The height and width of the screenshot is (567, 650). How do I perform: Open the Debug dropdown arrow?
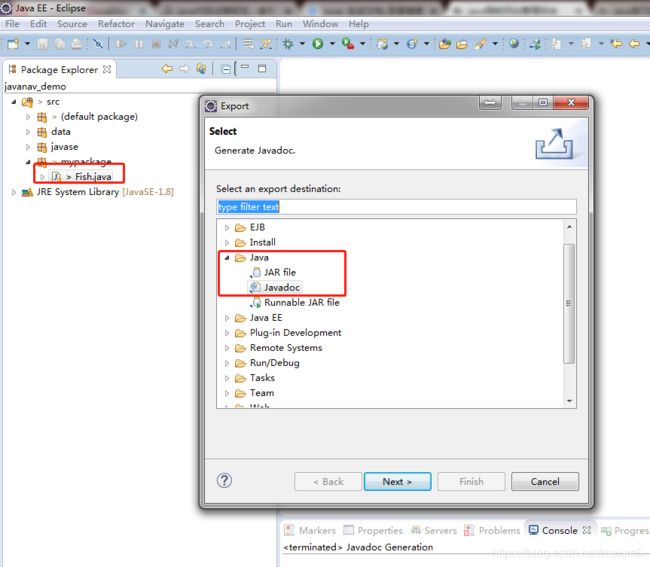click(x=302, y=44)
